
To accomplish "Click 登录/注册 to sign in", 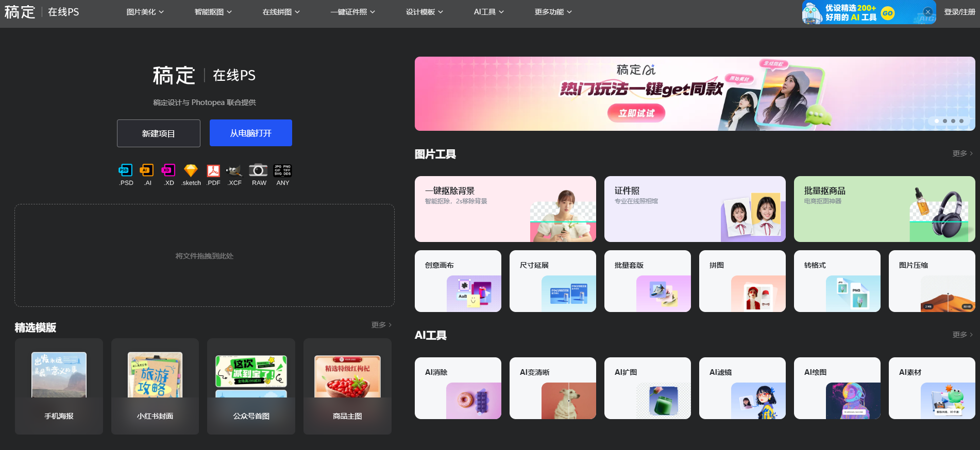I will click(x=959, y=12).
